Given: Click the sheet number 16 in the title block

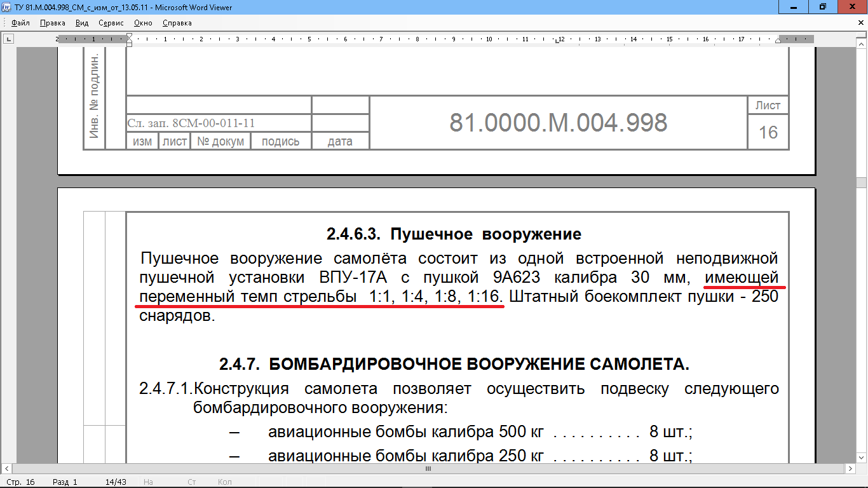Looking at the screenshot, I should coord(768,132).
